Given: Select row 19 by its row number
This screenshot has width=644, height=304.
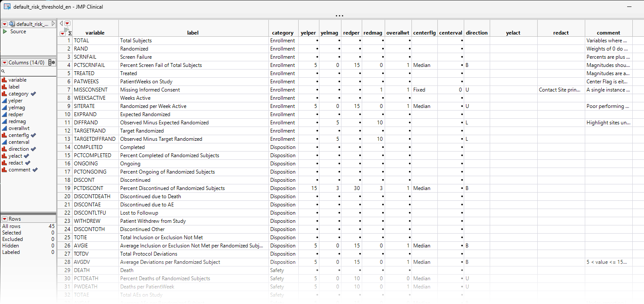Looking at the screenshot, I should 67,188.
